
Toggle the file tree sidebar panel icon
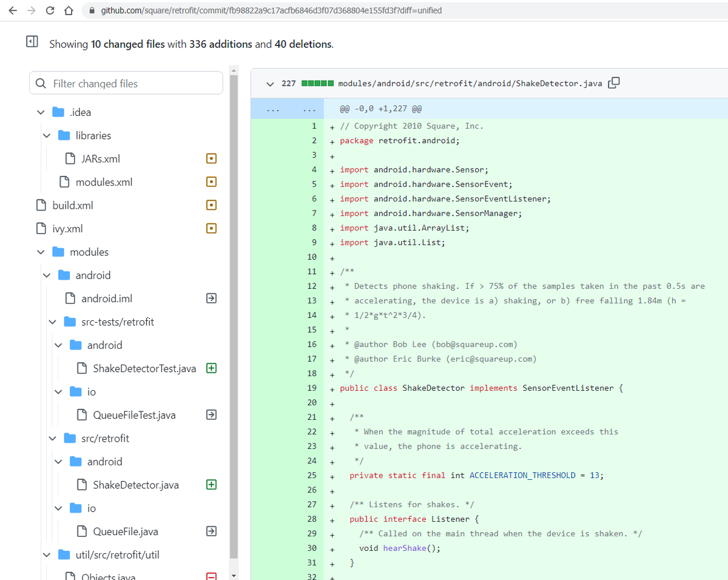tap(32, 42)
